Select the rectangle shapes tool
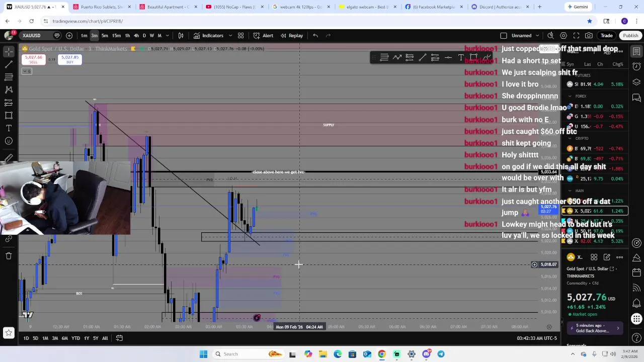The width and height of the screenshot is (644, 362). pyautogui.click(x=9, y=115)
